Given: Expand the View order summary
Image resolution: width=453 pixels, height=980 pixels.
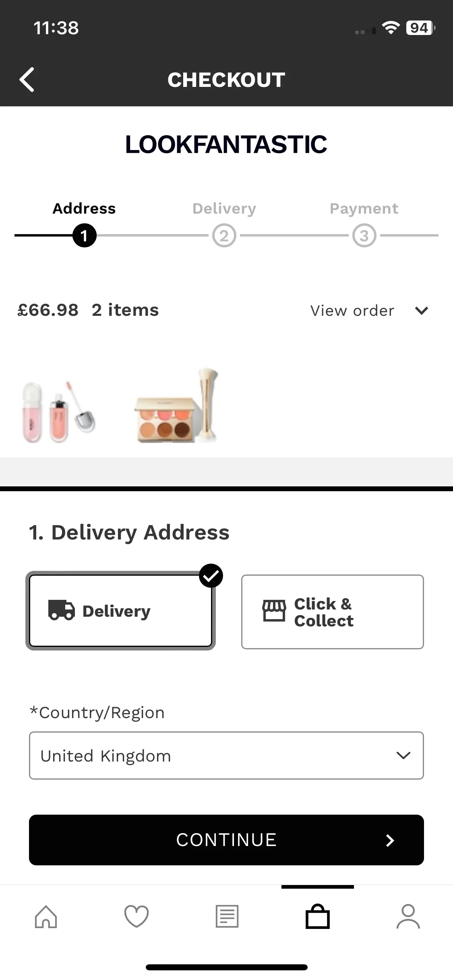Looking at the screenshot, I should point(352,311).
